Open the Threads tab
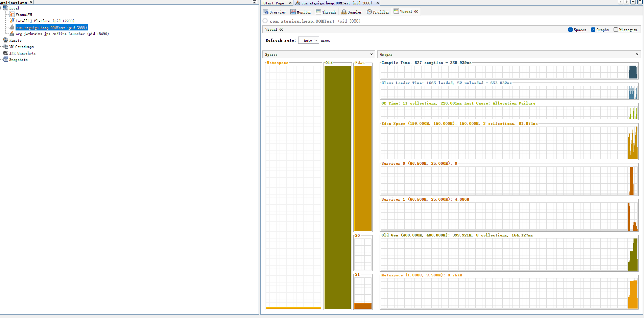Viewport: 644px width, 318px height. pos(326,12)
